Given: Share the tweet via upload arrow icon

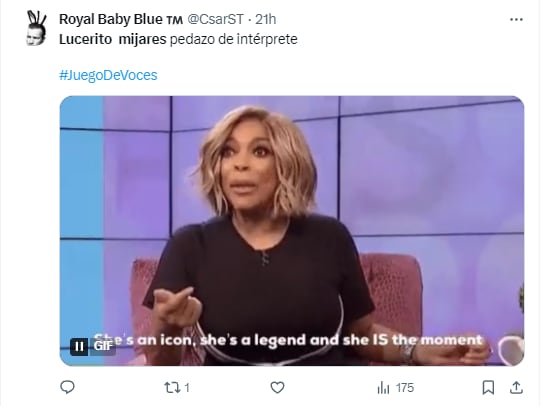Looking at the screenshot, I should pos(516,387).
